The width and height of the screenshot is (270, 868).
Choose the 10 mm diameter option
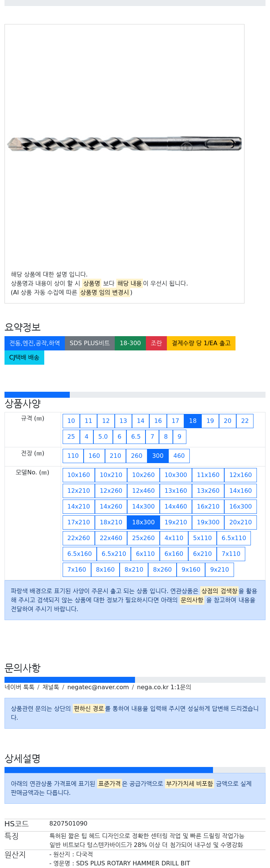point(71,421)
